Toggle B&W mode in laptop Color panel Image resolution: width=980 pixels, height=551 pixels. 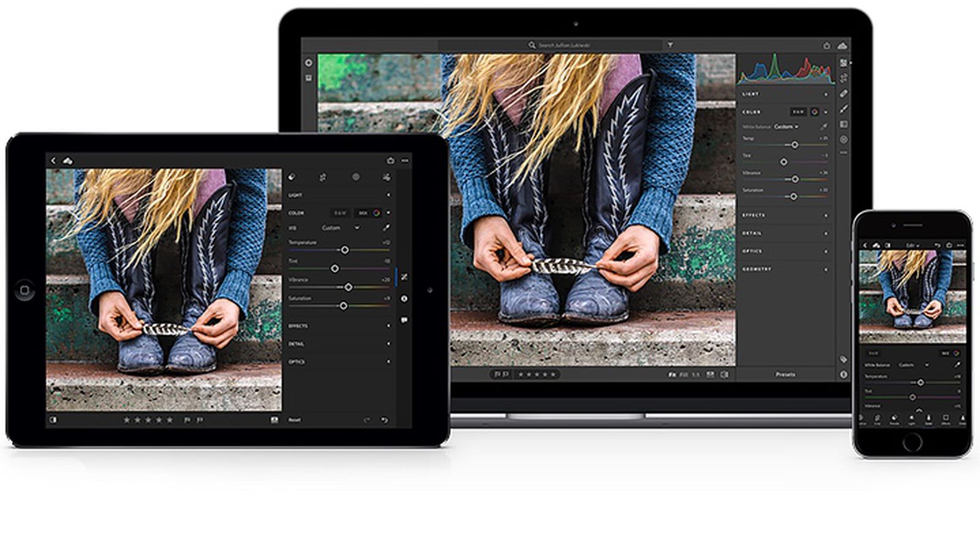pos(797,112)
